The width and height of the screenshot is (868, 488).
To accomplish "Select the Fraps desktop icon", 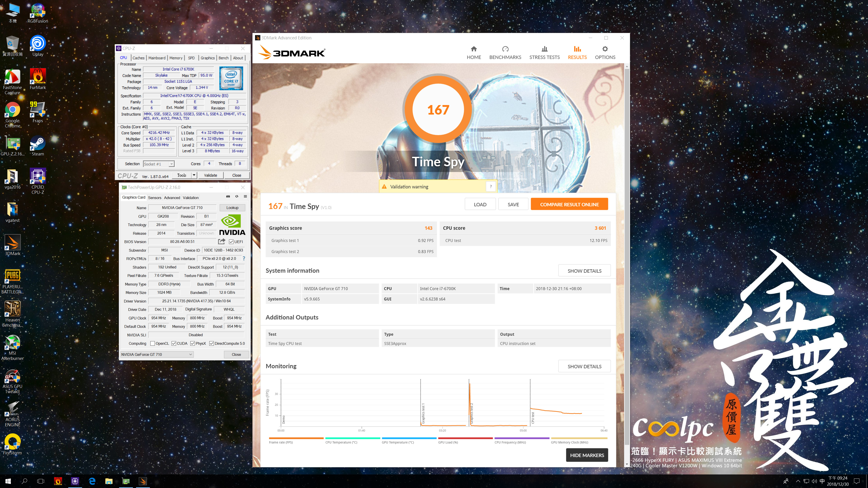I will coord(38,112).
